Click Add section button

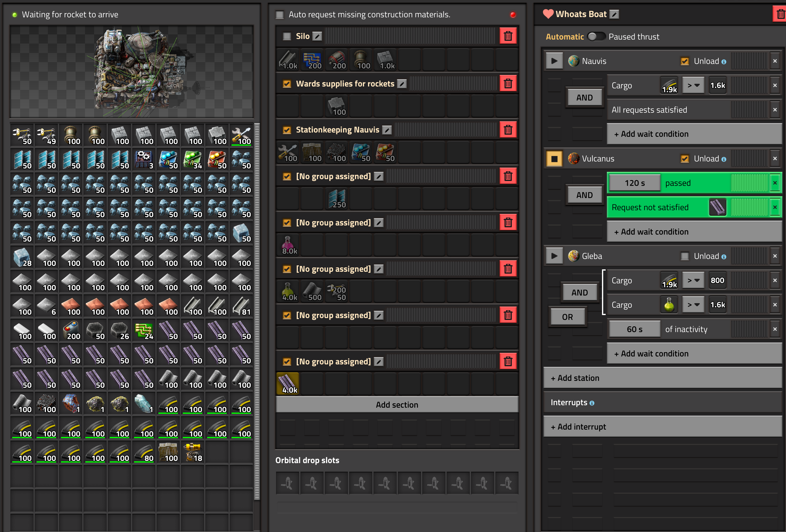tap(397, 405)
